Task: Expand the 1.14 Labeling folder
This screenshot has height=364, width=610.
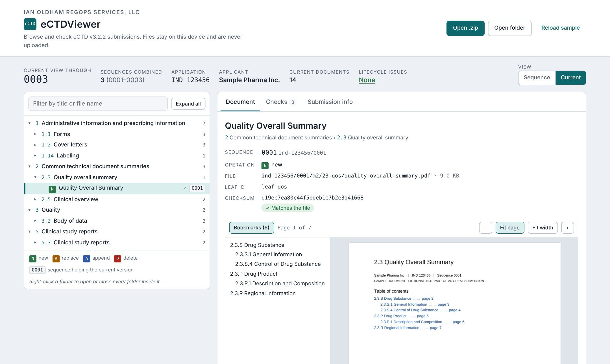Action: coord(35,155)
